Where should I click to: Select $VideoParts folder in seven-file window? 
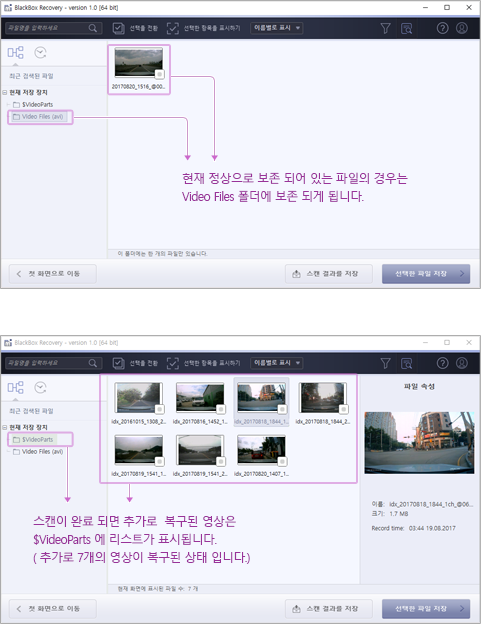click(33, 439)
